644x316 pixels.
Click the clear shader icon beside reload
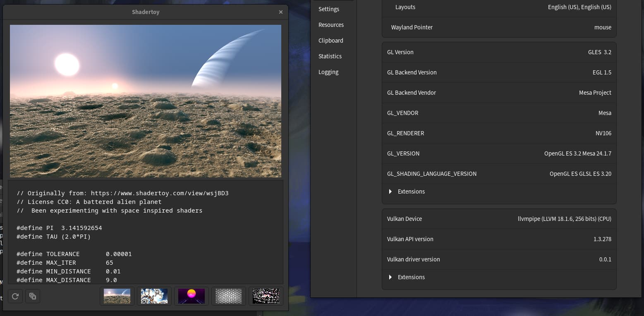tap(33, 296)
